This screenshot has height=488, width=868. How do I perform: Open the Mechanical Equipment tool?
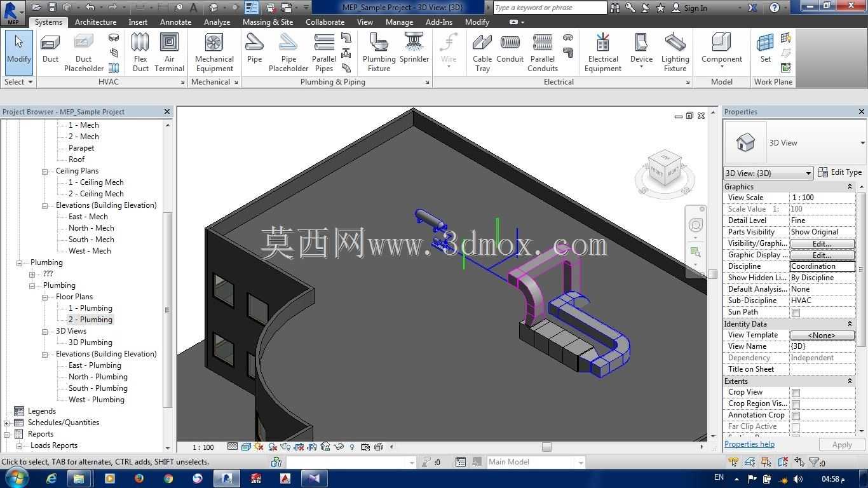[x=214, y=53]
